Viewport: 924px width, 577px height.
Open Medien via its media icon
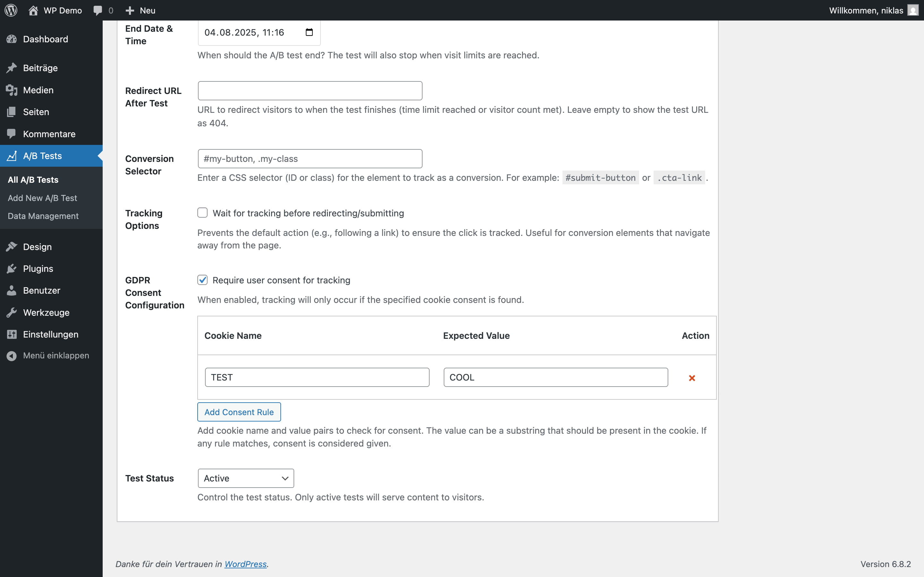pyautogui.click(x=12, y=90)
